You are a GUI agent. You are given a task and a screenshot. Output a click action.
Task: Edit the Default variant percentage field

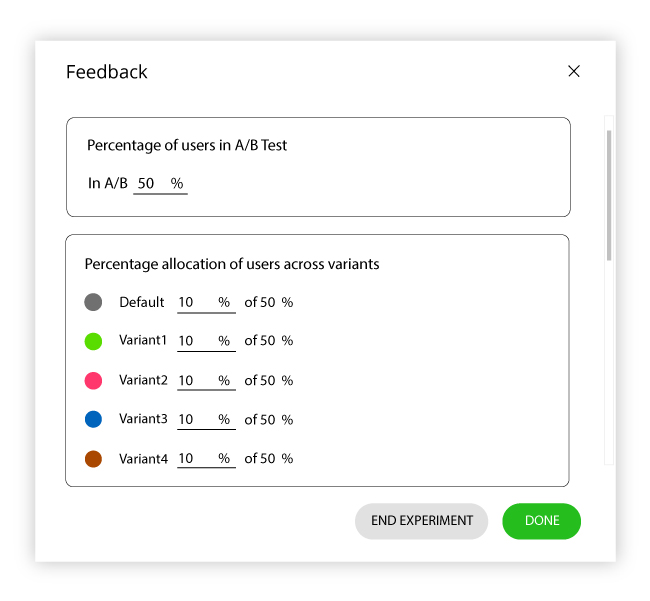206,303
